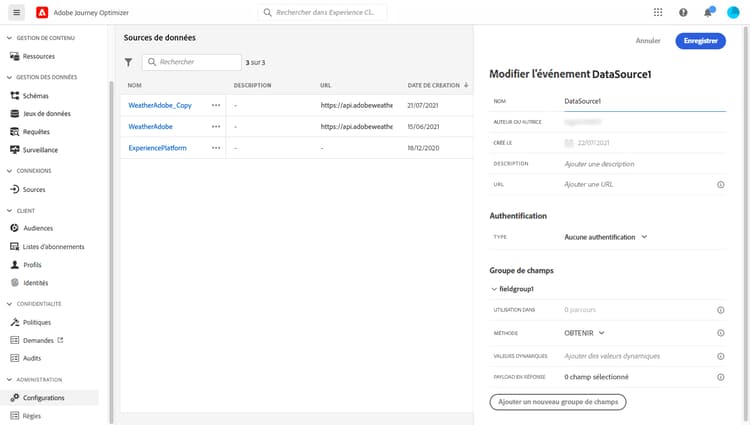Edit the Nom field DataSource1
Image resolution: width=750 pixels, height=425 pixels.
click(x=644, y=101)
